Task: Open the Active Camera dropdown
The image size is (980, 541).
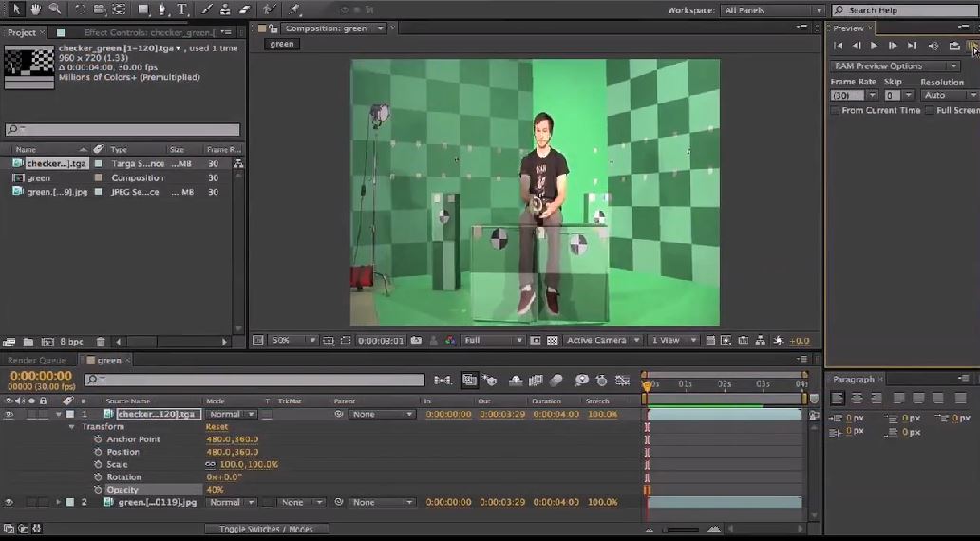Action: tap(603, 341)
